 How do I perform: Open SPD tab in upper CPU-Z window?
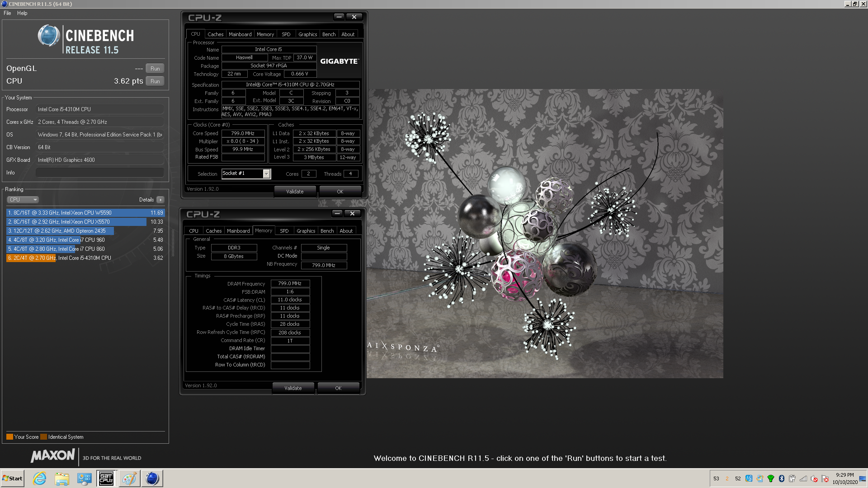(286, 34)
